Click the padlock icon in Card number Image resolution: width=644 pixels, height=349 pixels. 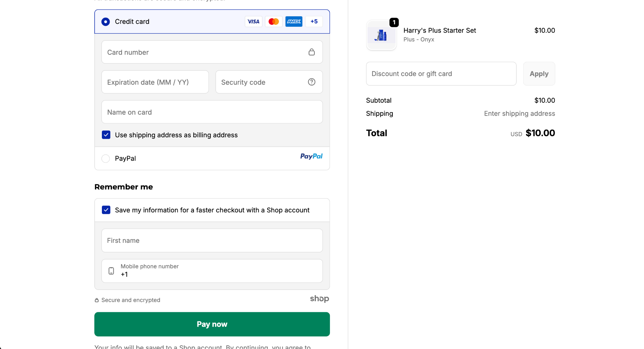[x=311, y=52]
